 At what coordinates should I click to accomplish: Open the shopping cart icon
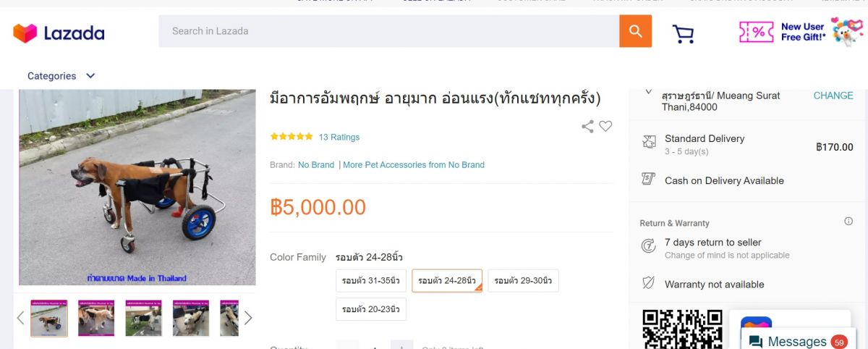coord(683,33)
